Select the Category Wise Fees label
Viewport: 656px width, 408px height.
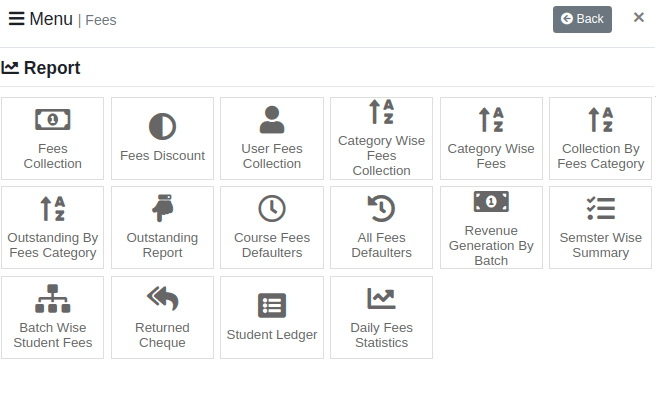point(491,156)
